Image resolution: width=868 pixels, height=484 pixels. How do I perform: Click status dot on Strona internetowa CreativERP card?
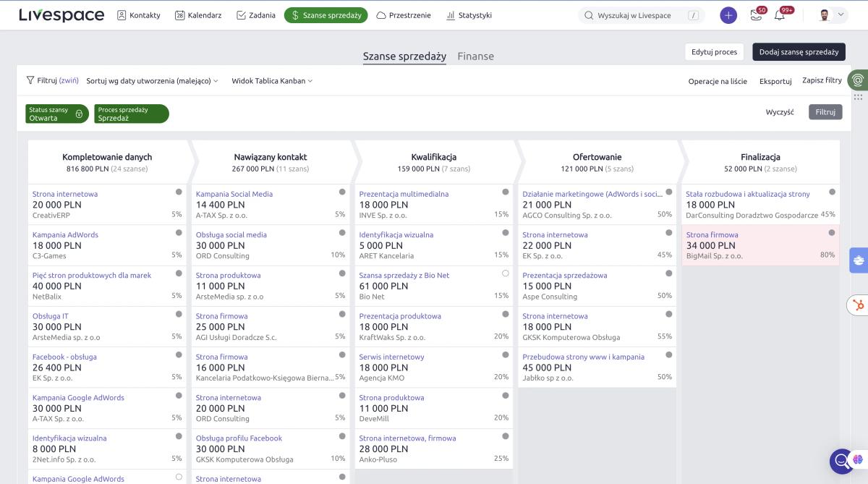click(x=179, y=192)
